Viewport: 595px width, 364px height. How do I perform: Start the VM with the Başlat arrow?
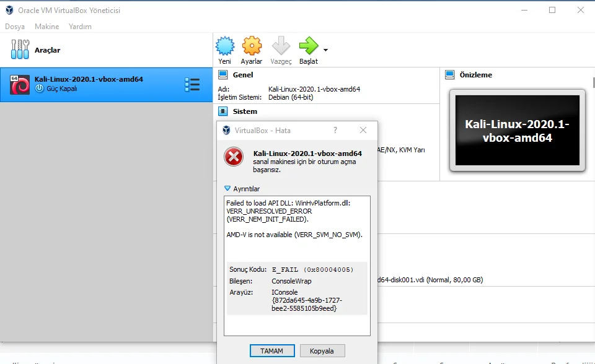pyautogui.click(x=309, y=50)
